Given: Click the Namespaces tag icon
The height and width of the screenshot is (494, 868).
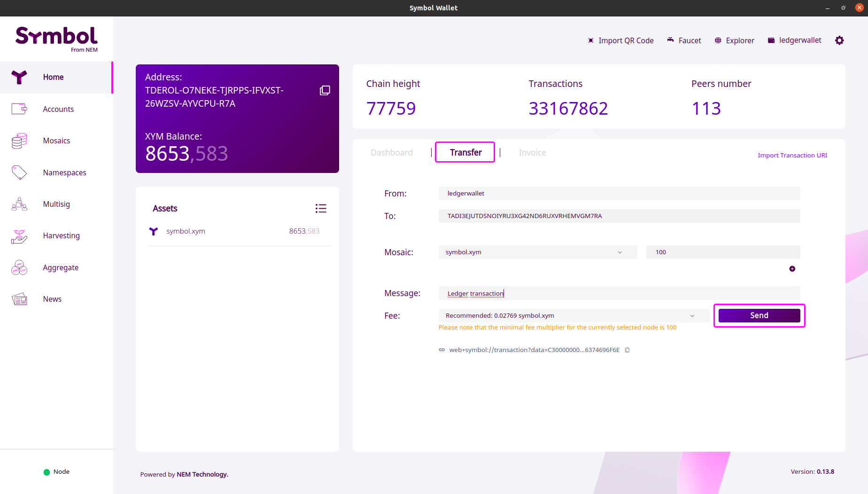Looking at the screenshot, I should 19,173.
